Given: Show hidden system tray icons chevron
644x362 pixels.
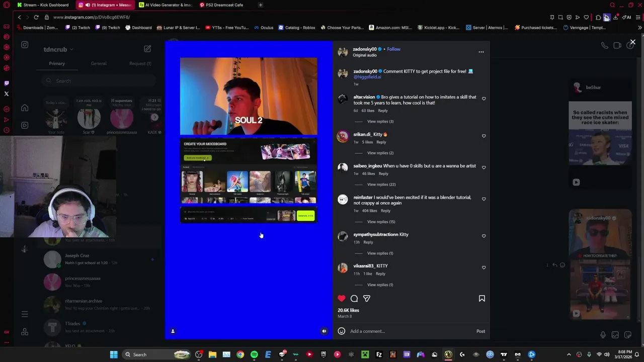Looking at the screenshot, I should 569,354.
